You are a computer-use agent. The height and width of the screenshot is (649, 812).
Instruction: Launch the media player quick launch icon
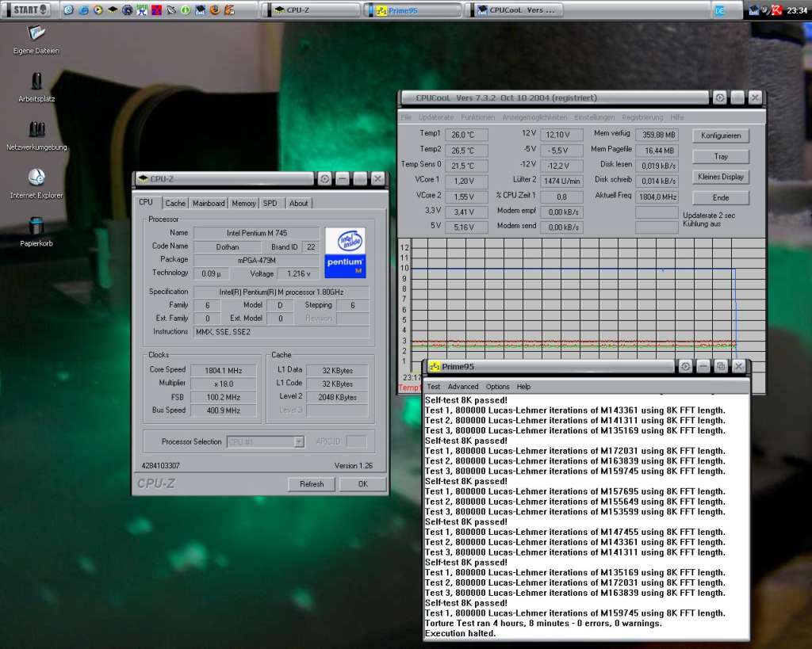coord(98,10)
